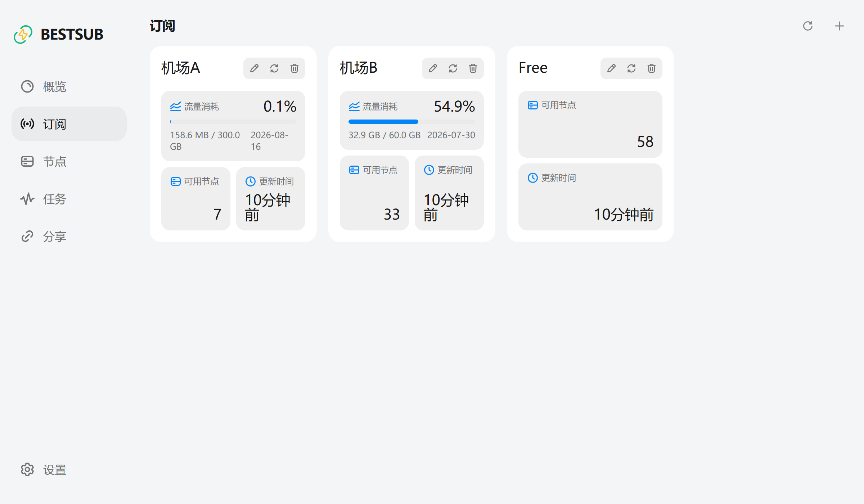Delete the 机场A subscription
864x504 pixels.
[294, 68]
